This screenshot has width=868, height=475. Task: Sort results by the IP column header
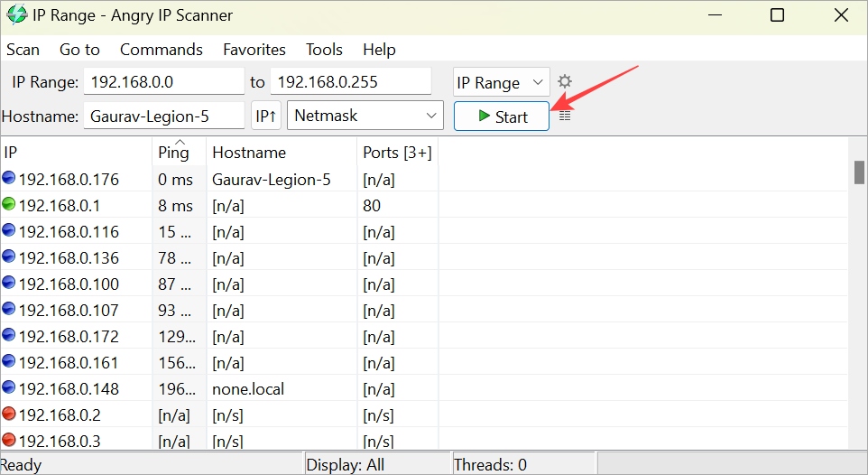[76, 152]
